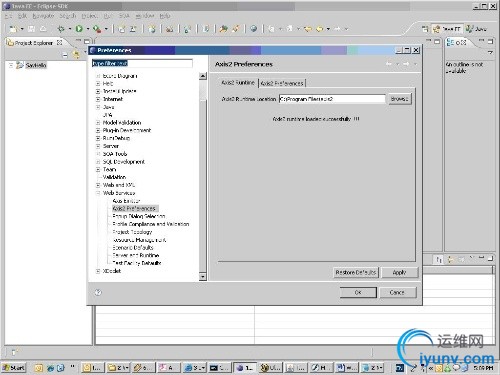
Task: Click the Save toolbar icon
Action: click(31, 29)
